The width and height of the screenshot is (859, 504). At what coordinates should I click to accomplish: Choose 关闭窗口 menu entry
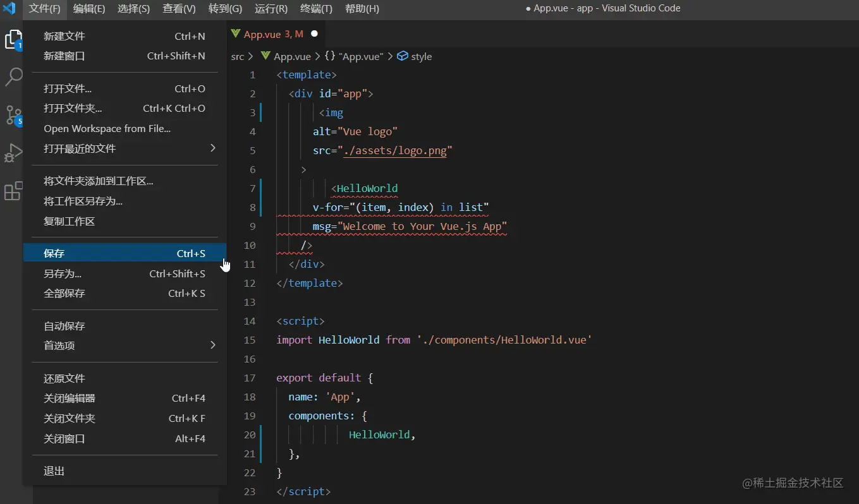click(125, 439)
